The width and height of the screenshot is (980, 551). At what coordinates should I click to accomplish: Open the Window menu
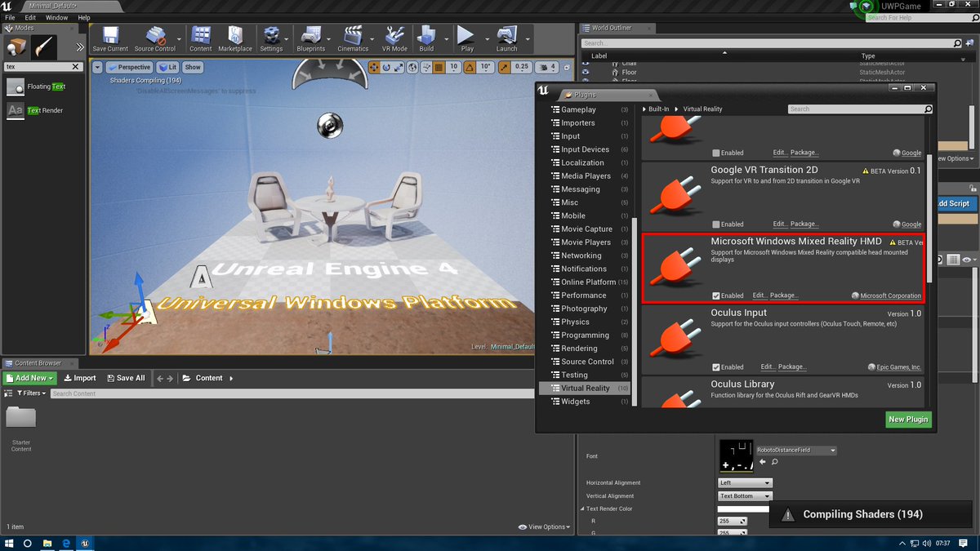click(56, 17)
